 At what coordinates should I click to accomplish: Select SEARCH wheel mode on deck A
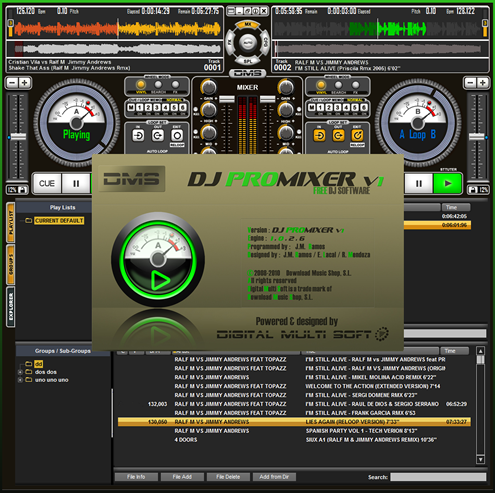pyautogui.click(x=158, y=84)
